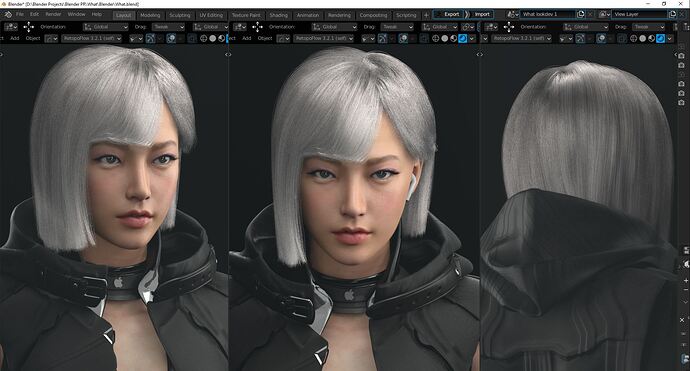Open shading options dropdown in middle viewport
This screenshot has height=371, width=690.
[472, 38]
